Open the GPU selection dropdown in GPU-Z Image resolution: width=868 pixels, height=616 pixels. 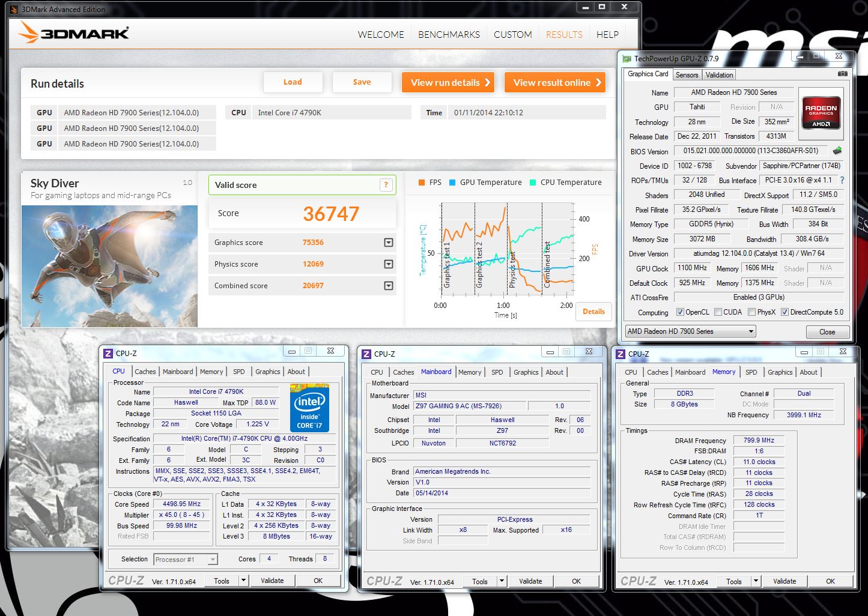pyautogui.click(x=690, y=331)
